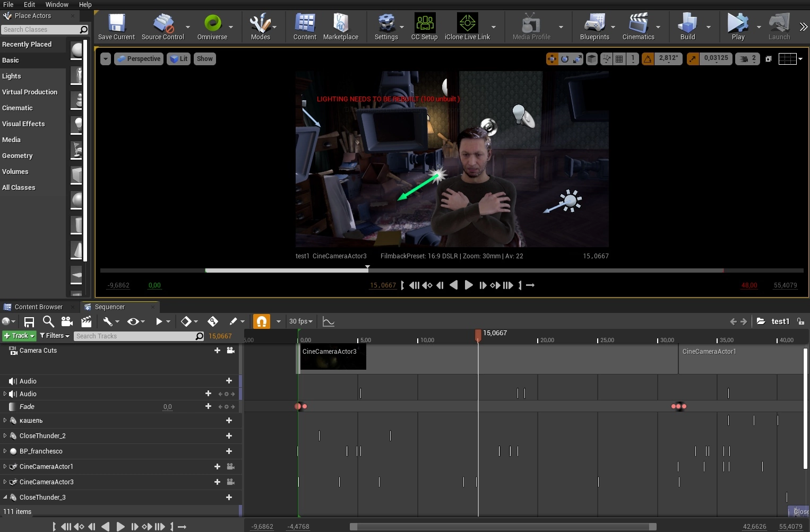Open the Cinematics toolbar icon
Image resolution: width=810 pixels, height=532 pixels.
(x=638, y=27)
